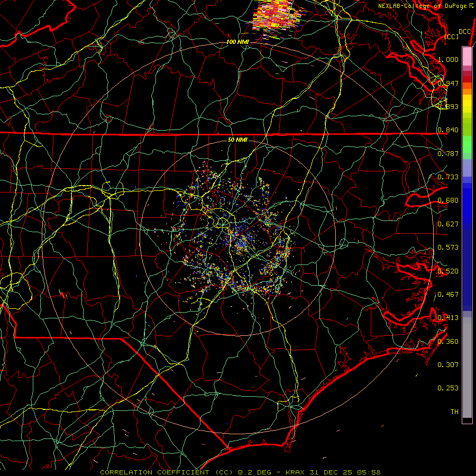Click the KRAX station identifier
Screen dimensions: 476x476
click(x=295, y=472)
